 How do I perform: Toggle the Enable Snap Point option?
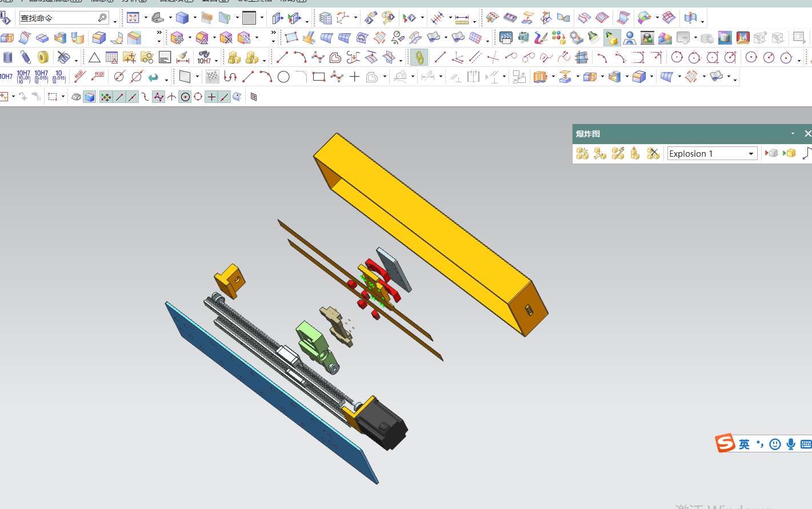106,97
